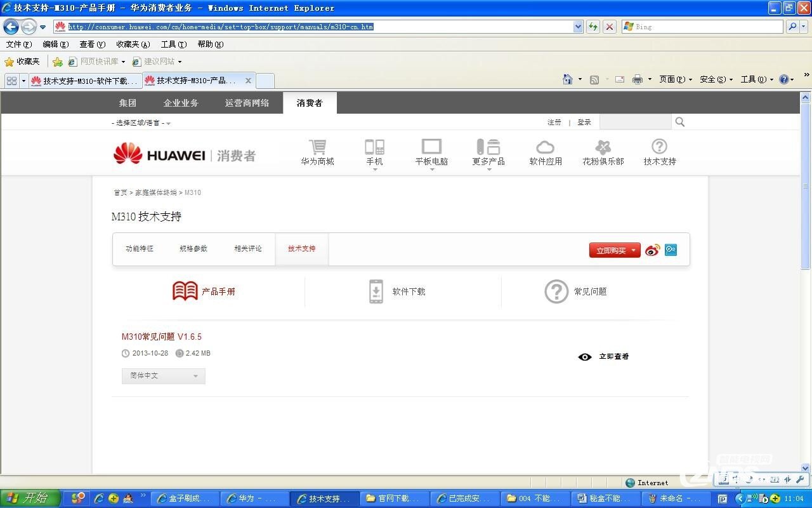
Task: Open the 帮助(H) menu
Action: click(x=211, y=44)
